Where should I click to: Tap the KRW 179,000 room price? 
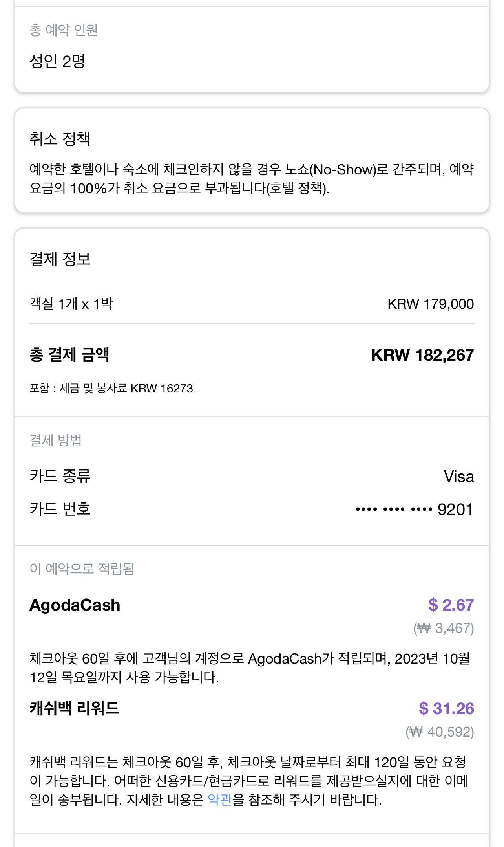point(430,304)
